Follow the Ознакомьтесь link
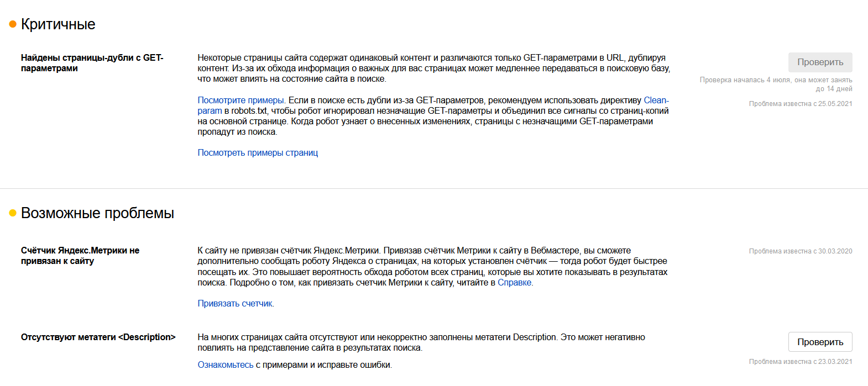 tap(226, 365)
